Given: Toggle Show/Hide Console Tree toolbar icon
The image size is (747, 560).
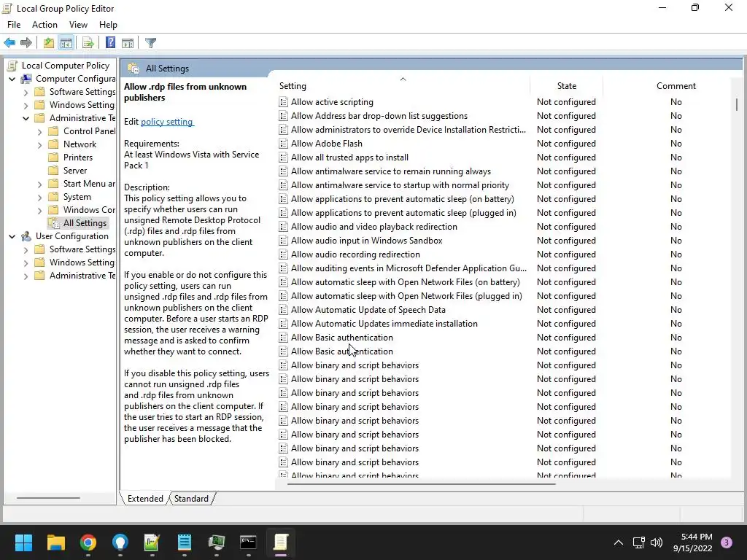Looking at the screenshot, I should (66, 43).
